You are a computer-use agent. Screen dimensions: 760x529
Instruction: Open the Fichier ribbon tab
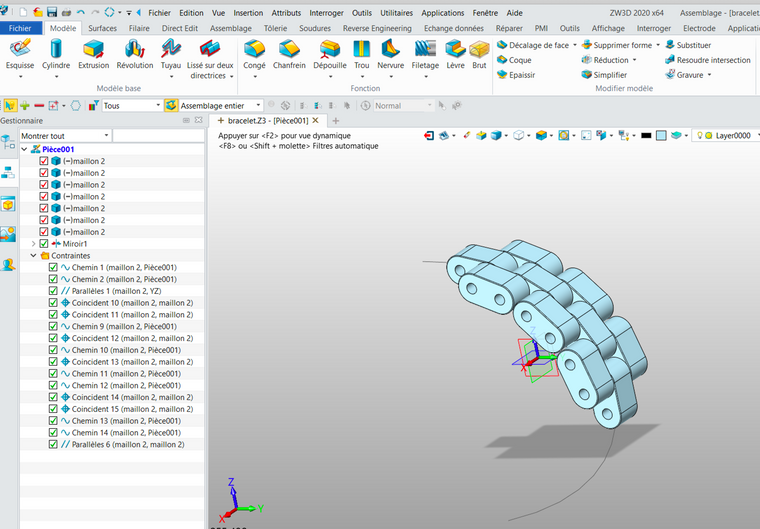pyautogui.click(x=20, y=28)
